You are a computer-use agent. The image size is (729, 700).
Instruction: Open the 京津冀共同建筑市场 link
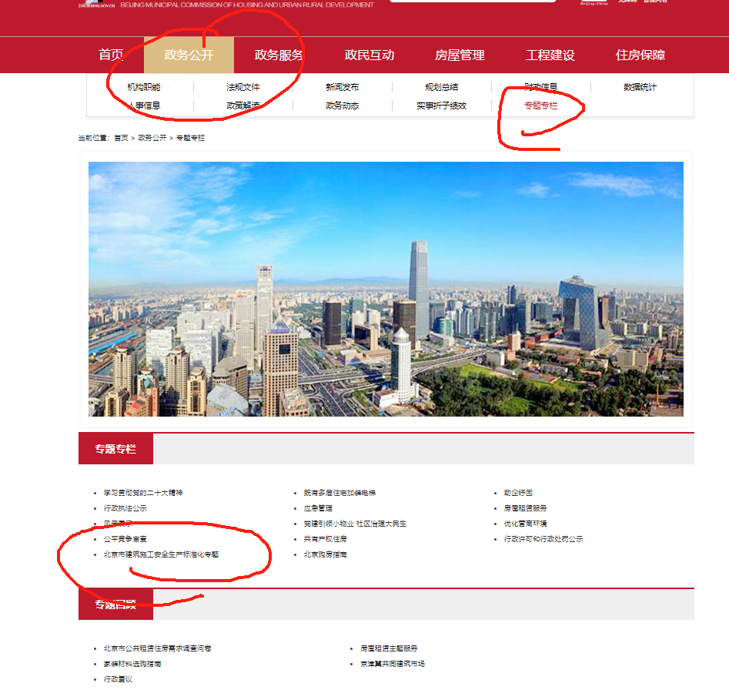point(393,664)
